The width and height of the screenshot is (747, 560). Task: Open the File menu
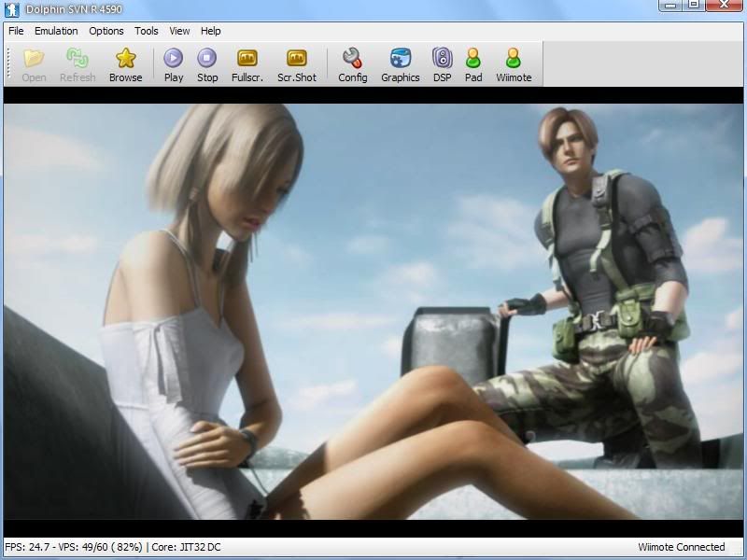point(16,31)
